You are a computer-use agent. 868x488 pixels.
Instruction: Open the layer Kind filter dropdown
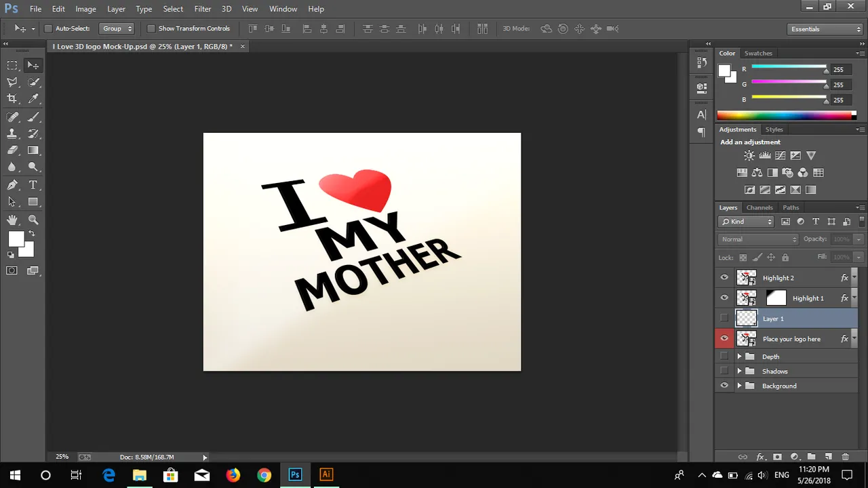[746, 222]
